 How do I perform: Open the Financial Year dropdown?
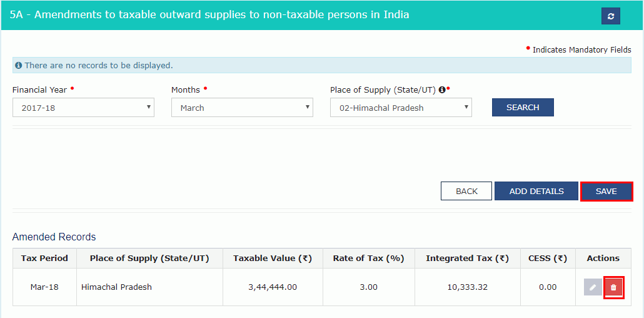click(83, 108)
